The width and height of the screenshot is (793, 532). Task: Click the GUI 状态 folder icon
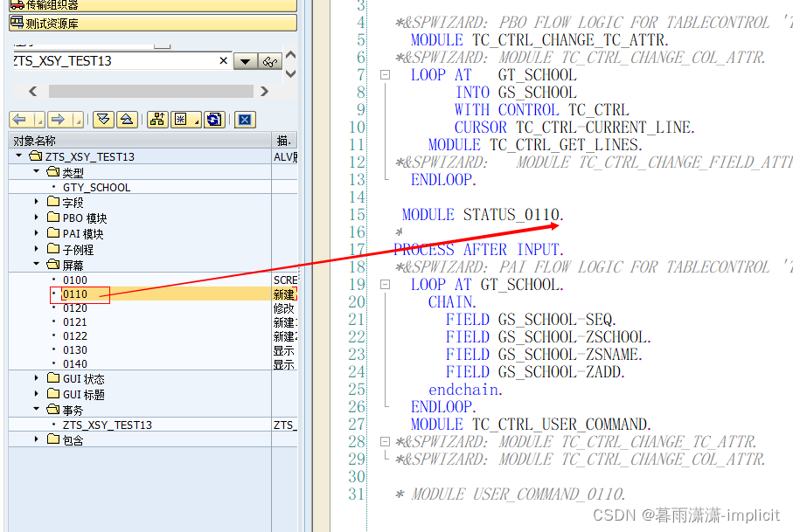pos(53,378)
